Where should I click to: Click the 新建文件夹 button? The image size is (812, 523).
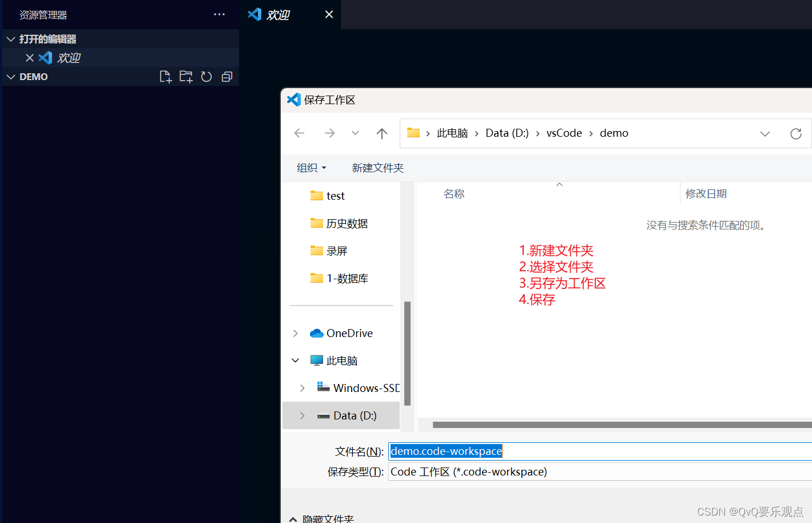(378, 168)
